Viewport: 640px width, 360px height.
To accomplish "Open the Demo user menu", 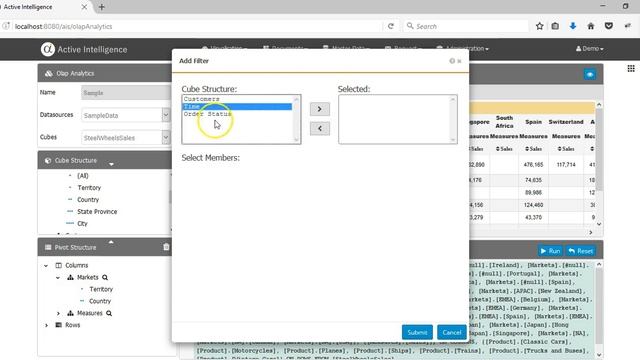I will (589, 49).
